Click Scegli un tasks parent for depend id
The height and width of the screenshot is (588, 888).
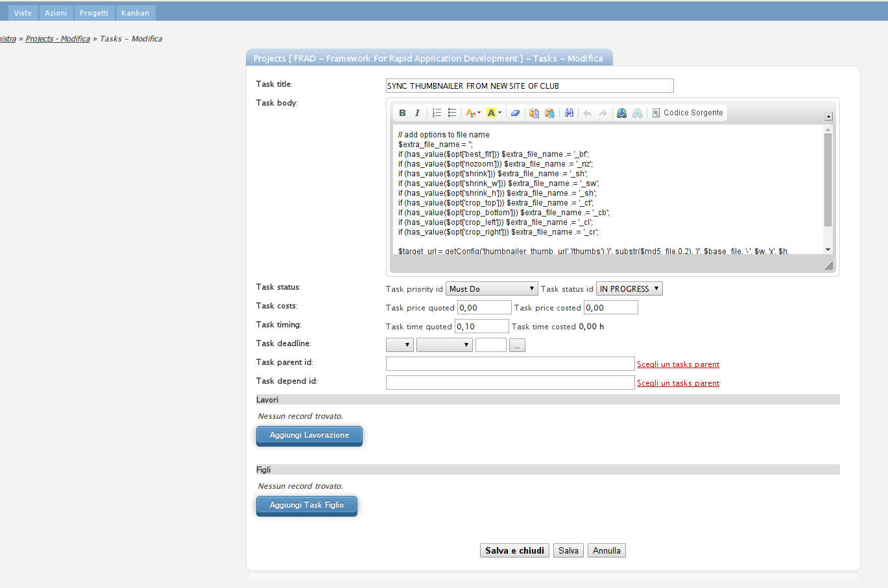pos(678,383)
